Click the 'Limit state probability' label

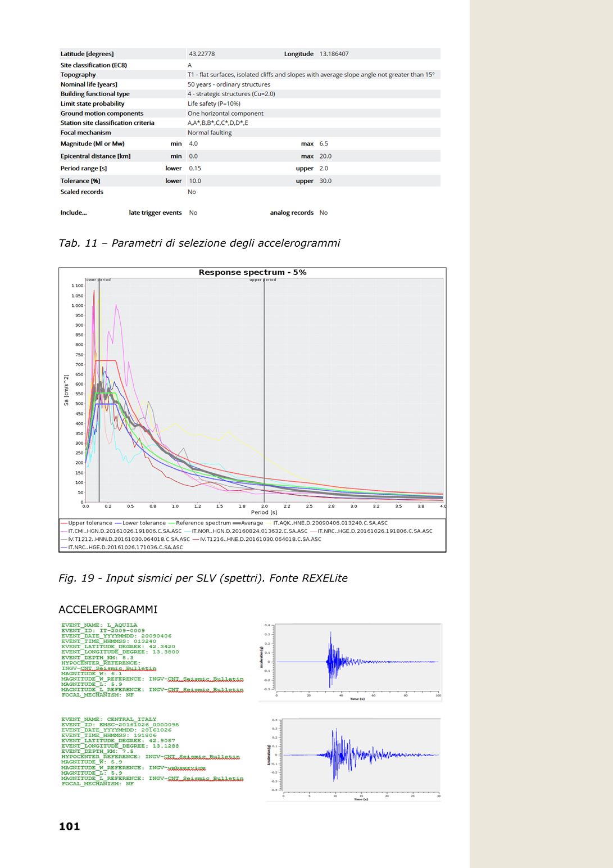click(93, 103)
